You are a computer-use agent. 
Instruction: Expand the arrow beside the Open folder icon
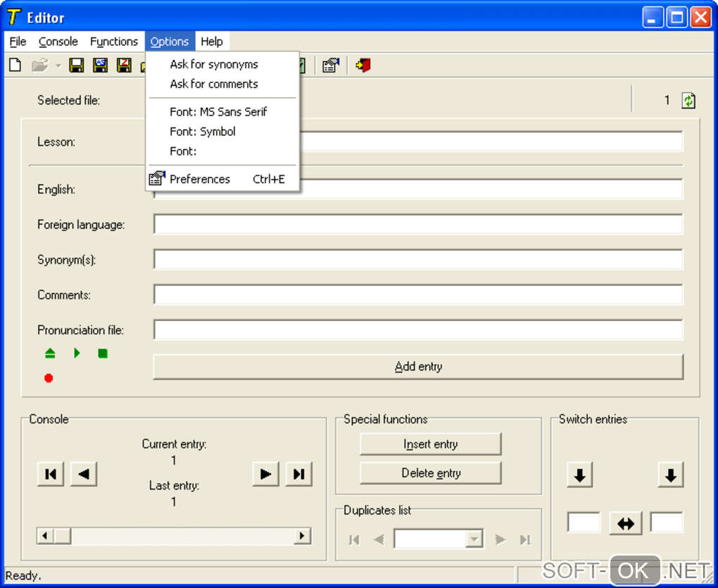pos(58,66)
